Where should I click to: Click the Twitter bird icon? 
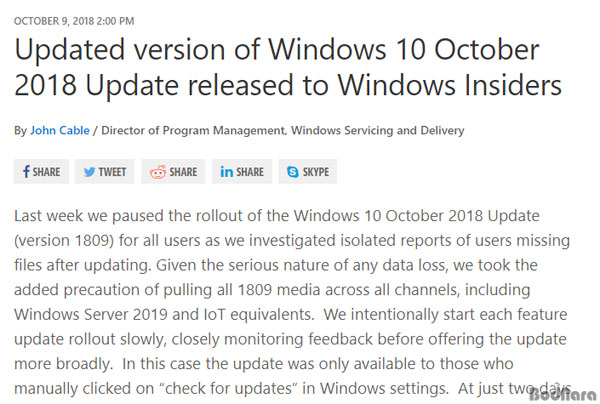pyautogui.click(x=89, y=172)
